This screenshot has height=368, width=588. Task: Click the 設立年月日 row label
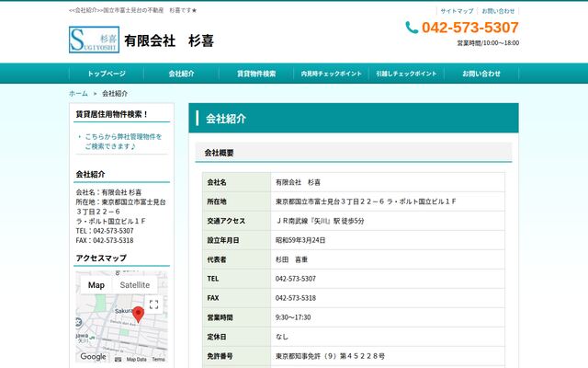pos(223,240)
